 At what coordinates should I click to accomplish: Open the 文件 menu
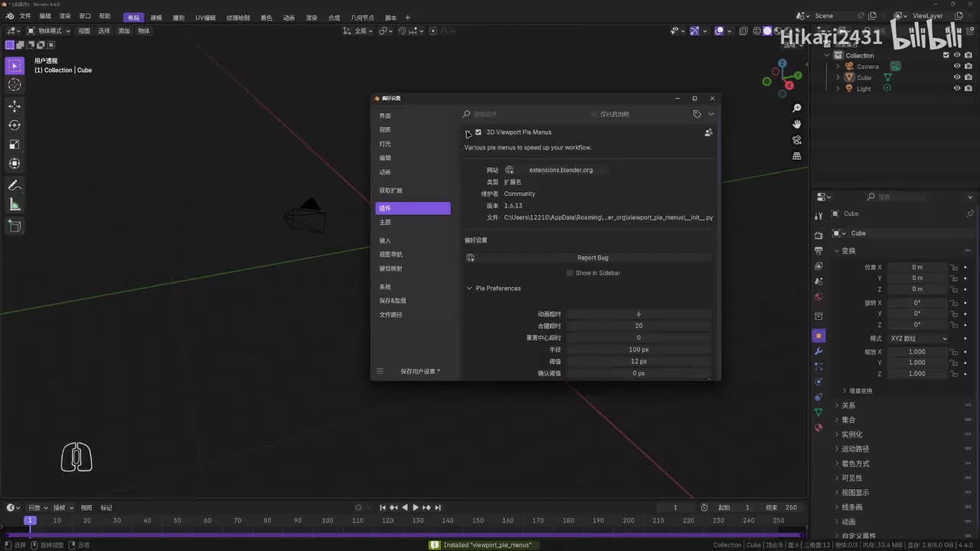coord(25,16)
